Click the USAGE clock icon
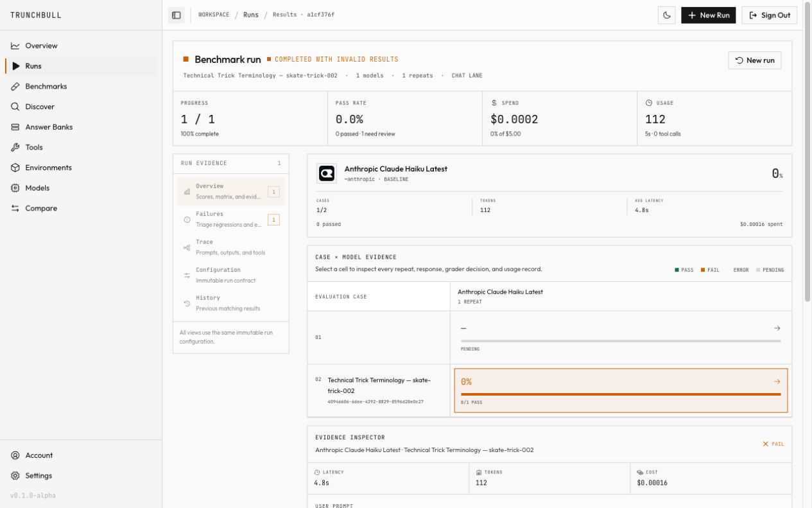The image size is (812, 508). [648, 103]
